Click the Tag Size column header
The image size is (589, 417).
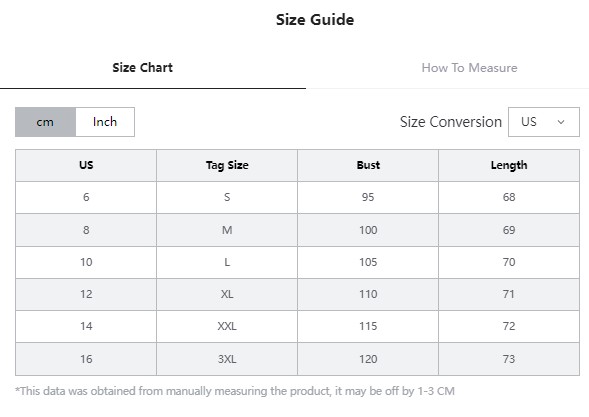click(227, 165)
